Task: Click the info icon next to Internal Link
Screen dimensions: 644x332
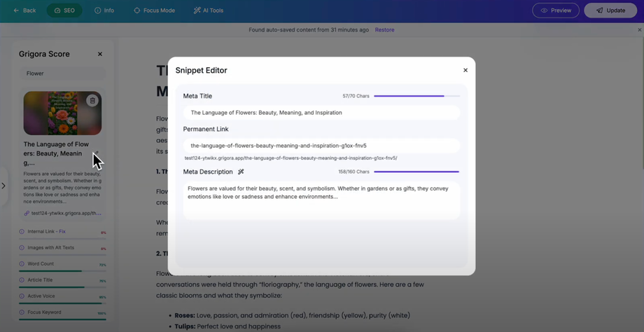Action: (x=22, y=232)
